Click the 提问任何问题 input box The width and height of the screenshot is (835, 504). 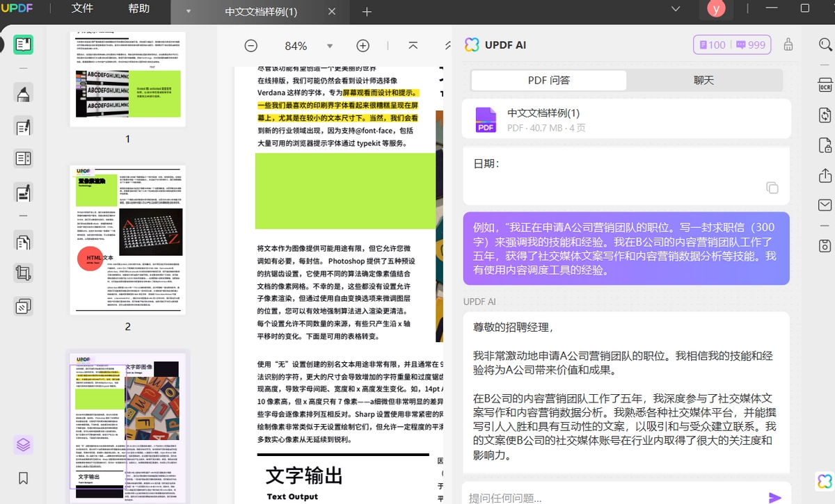pos(612,498)
